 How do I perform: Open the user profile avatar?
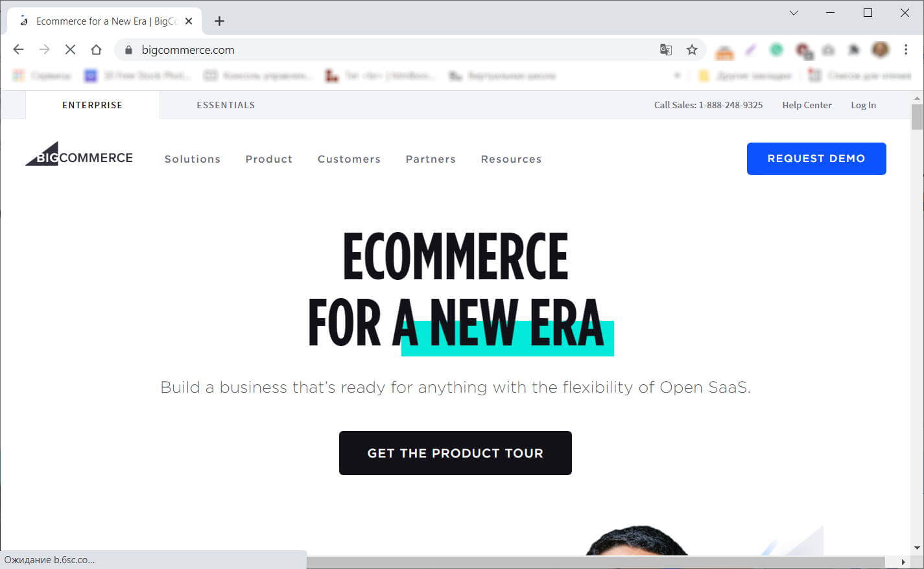(x=880, y=49)
